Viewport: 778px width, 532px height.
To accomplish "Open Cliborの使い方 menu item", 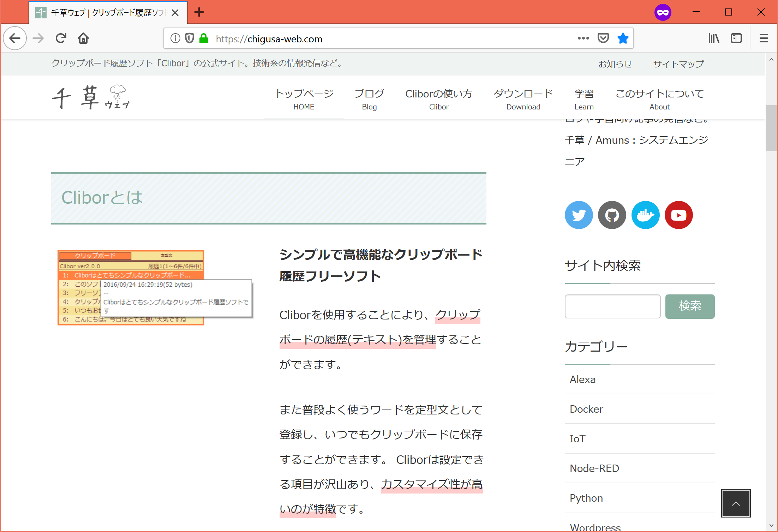I will coord(439,99).
